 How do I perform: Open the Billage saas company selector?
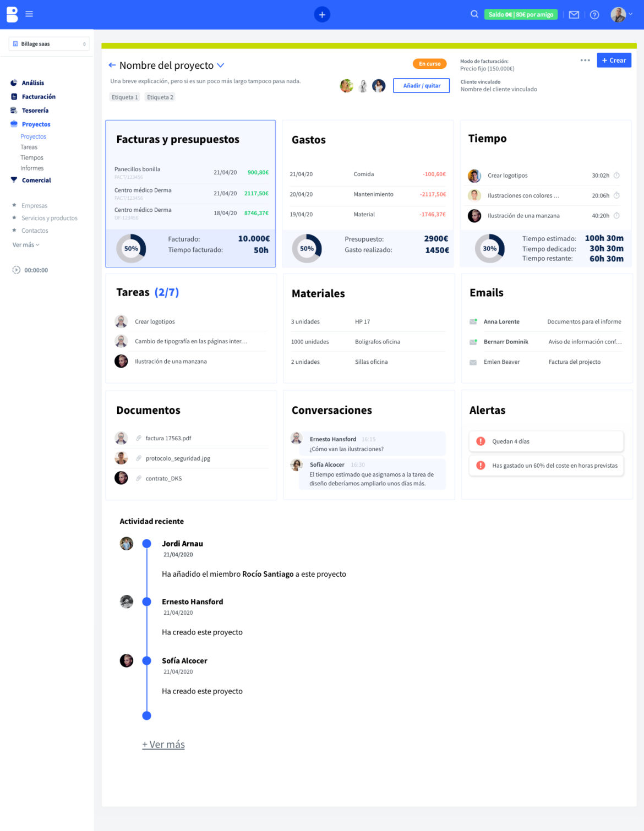click(x=49, y=44)
